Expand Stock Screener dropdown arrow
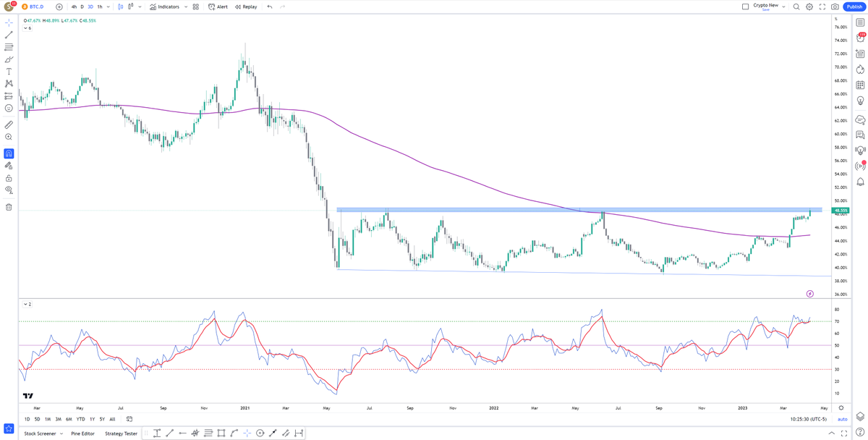The image size is (868, 440). click(61, 433)
